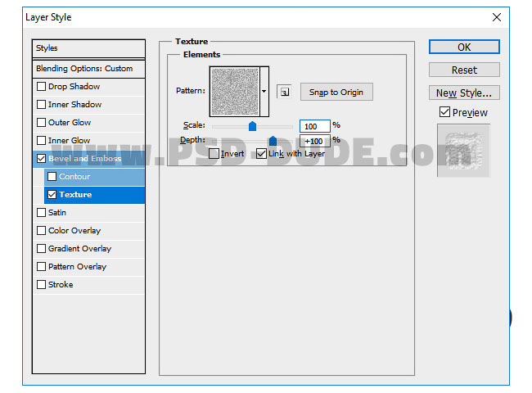
Task: Select the Inner Glow style entry
Action: 89,141
